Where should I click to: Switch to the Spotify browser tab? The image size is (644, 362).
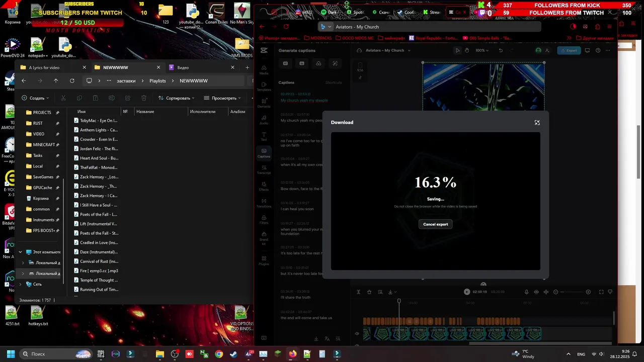pos(356,12)
